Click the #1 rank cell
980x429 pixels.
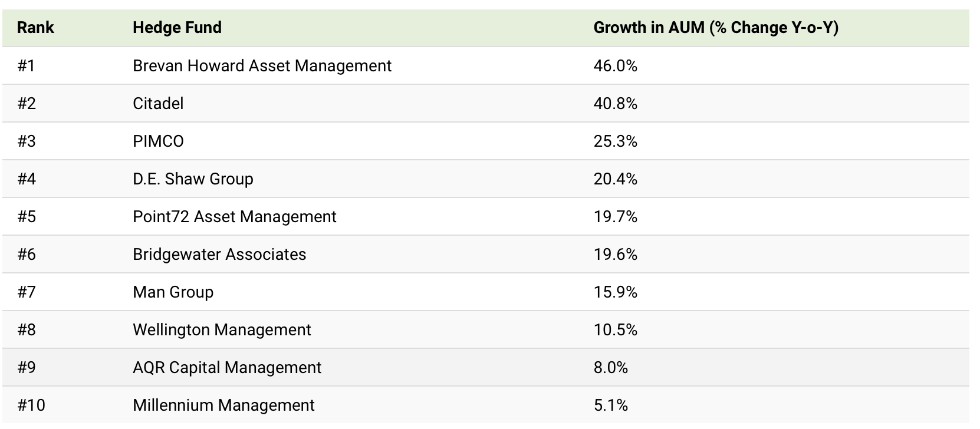27,66
